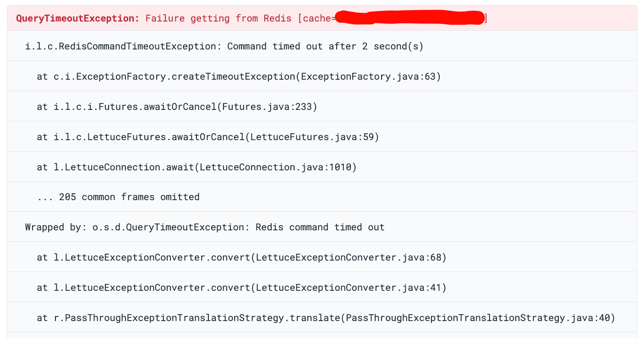Select the RedisCommandTimeoutException message line

tap(224, 46)
